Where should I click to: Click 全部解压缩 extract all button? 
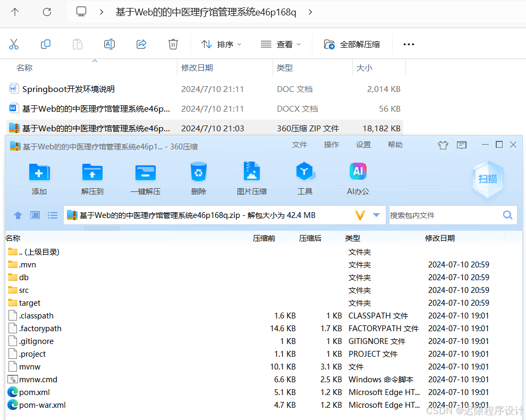pyautogui.click(x=352, y=44)
